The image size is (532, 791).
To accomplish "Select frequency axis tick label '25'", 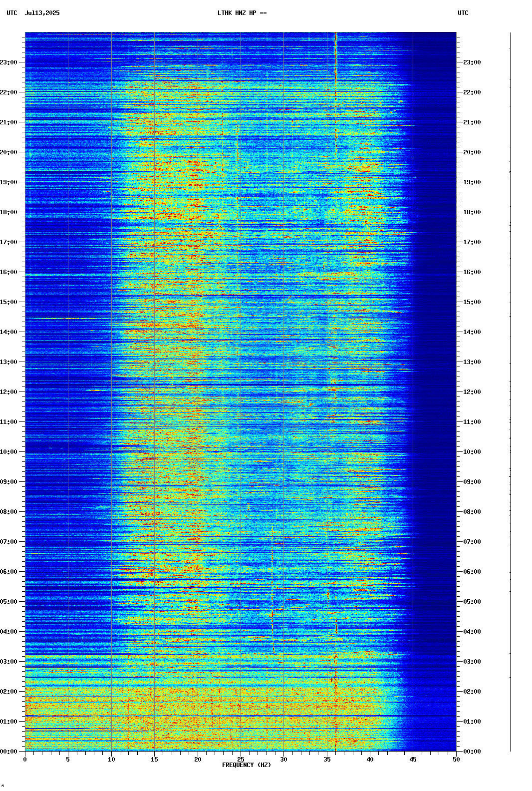I will point(241,760).
